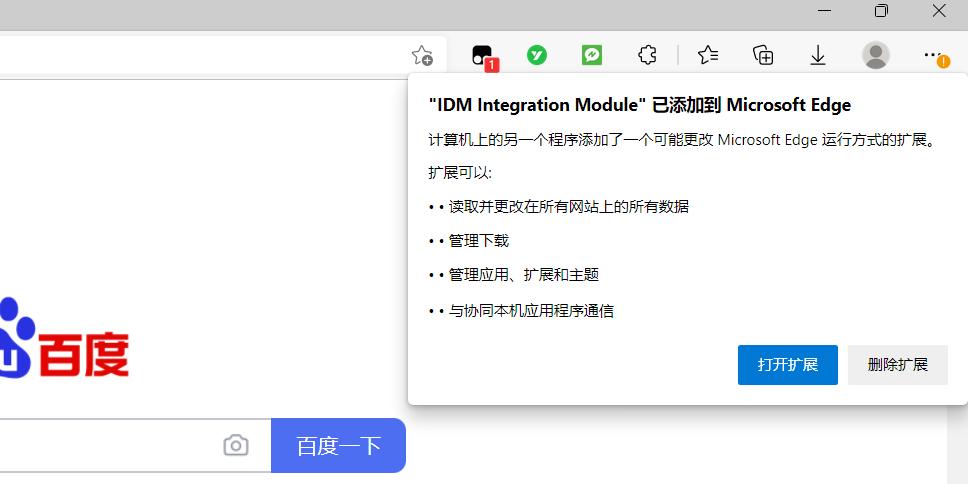Click the camera image search icon

pyautogui.click(x=236, y=445)
